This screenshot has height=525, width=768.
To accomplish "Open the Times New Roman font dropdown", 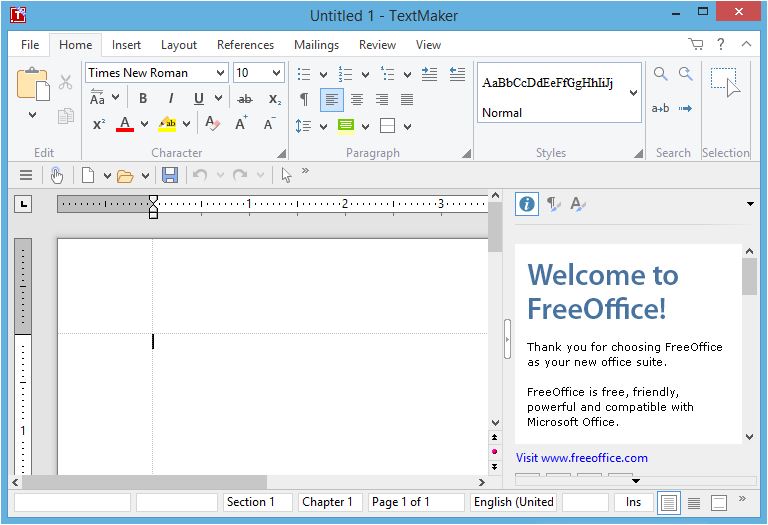I will coord(220,73).
